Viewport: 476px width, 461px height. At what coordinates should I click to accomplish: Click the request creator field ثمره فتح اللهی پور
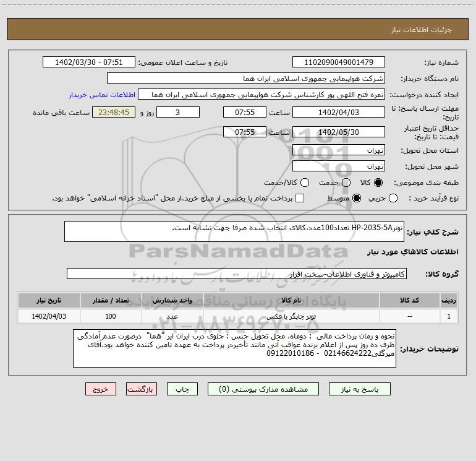[x=261, y=94]
